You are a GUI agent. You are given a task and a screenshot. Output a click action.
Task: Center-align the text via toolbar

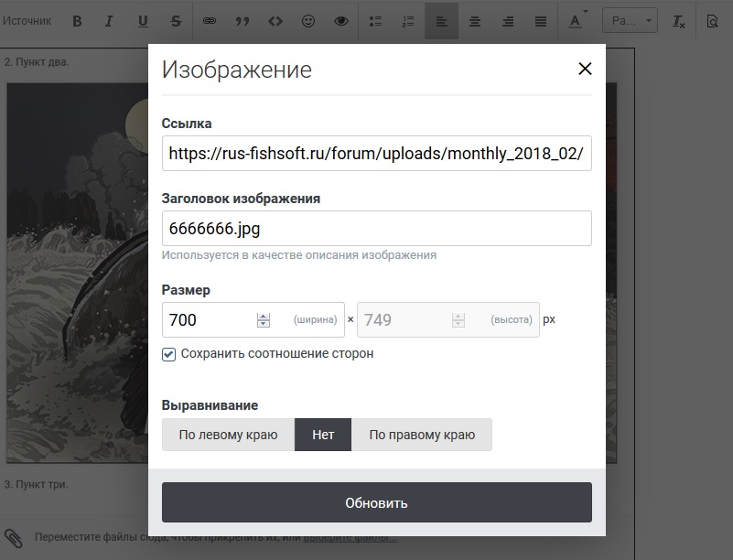[475, 20]
